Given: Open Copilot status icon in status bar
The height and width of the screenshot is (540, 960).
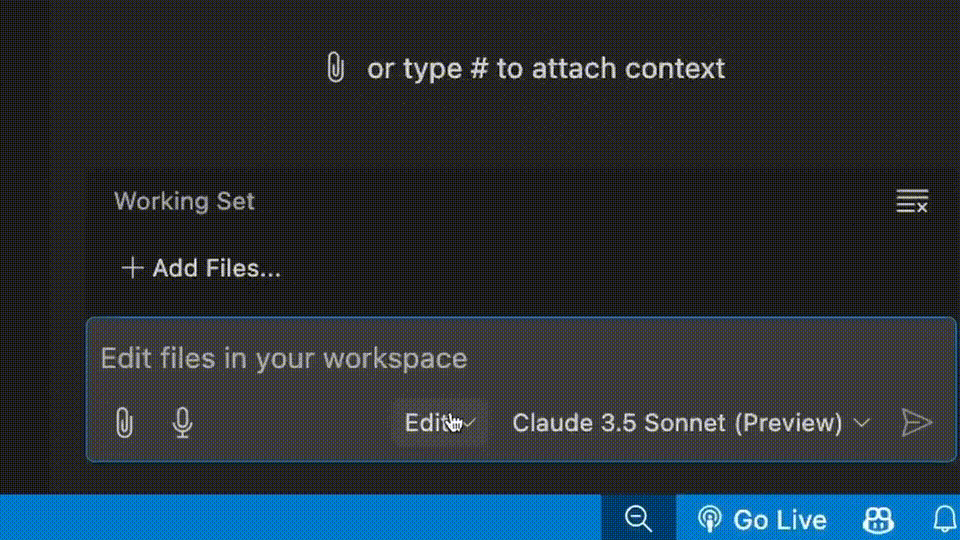Looking at the screenshot, I should pos(878,519).
